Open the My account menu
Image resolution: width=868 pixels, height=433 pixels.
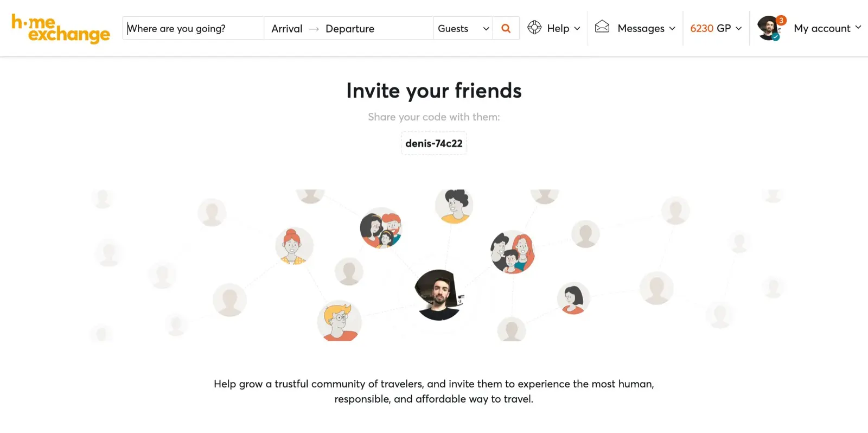coord(827,28)
